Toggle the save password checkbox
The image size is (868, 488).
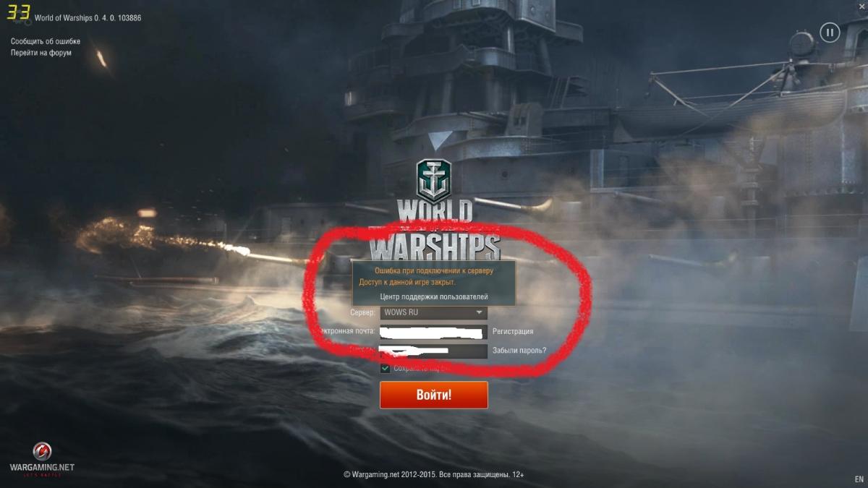(385, 368)
